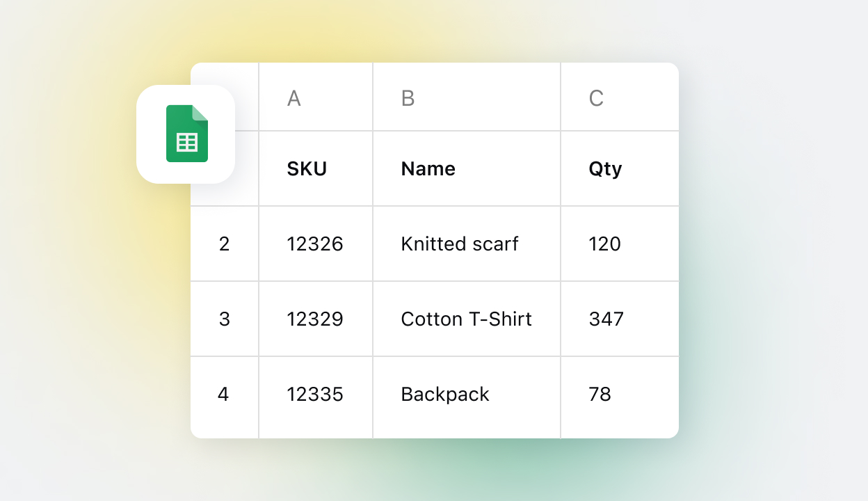Select the Knitted scarf cell
The width and height of the screenshot is (868, 501).
[466, 244]
